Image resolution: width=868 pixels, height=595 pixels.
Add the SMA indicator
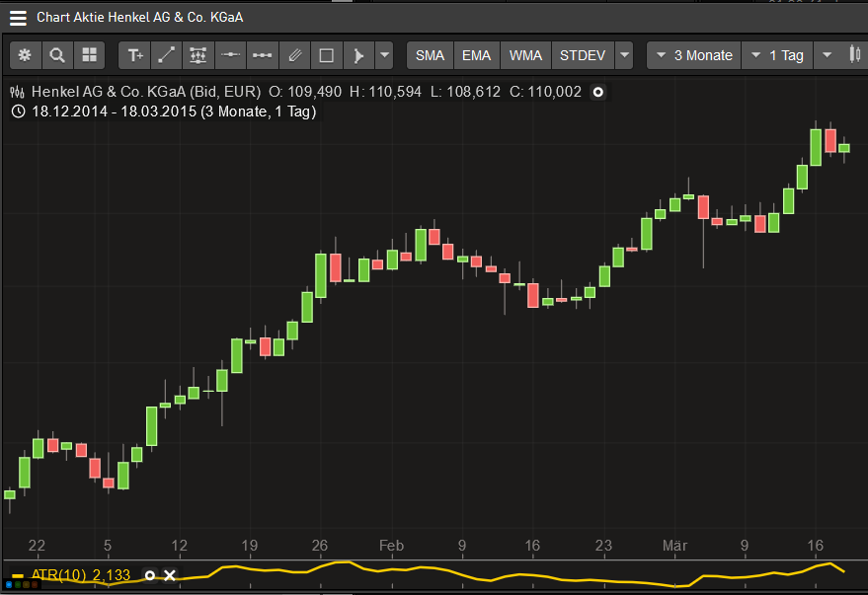point(430,55)
